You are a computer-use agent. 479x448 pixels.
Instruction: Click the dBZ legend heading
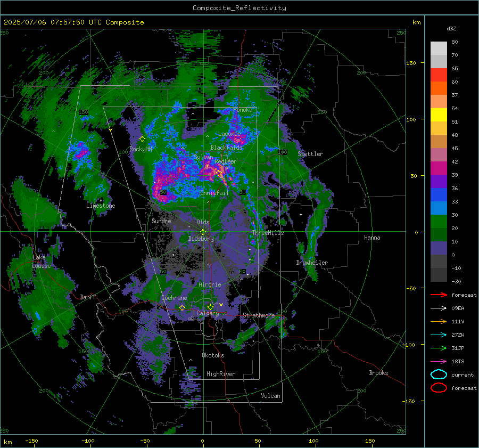coord(451,28)
